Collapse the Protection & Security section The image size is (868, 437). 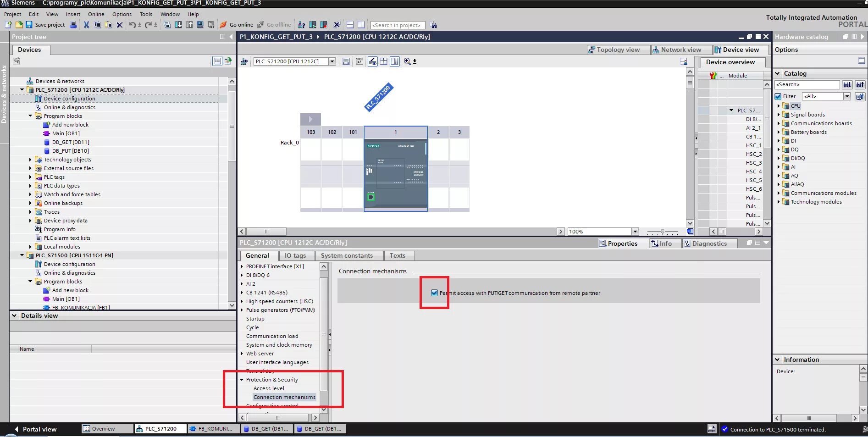tap(242, 380)
